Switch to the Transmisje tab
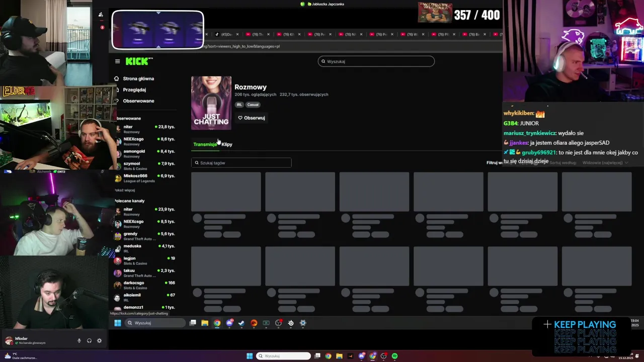Image resolution: width=644 pixels, height=362 pixels. 205,144
